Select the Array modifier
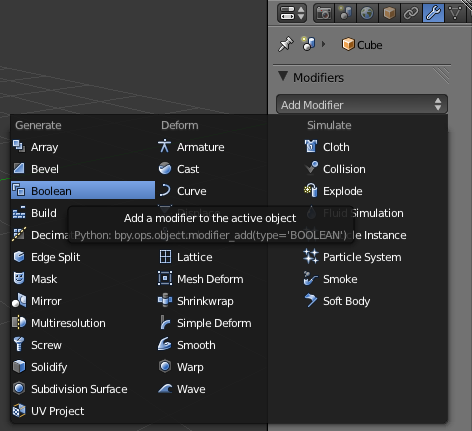The width and height of the screenshot is (472, 431). (x=83, y=147)
